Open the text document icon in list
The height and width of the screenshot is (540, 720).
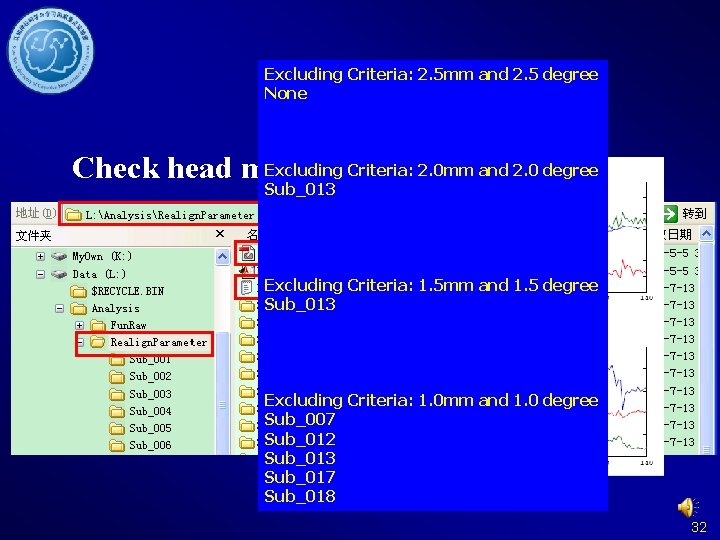click(x=247, y=287)
